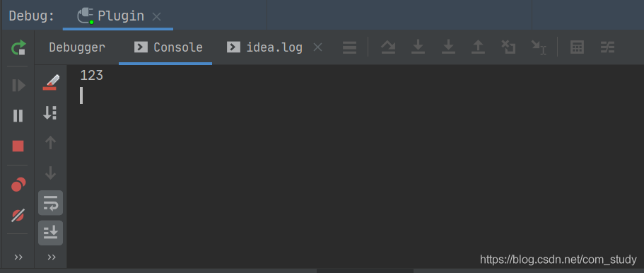Image resolution: width=644 pixels, height=273 pixels.
Task: Expand the left debug toolbar chevrons
Action: point(18,257)
